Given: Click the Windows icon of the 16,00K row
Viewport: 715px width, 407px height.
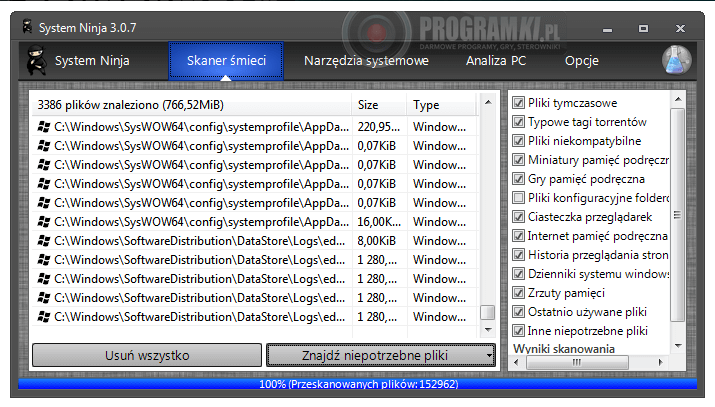Looking at the screenshot, I should click(44, 222).
